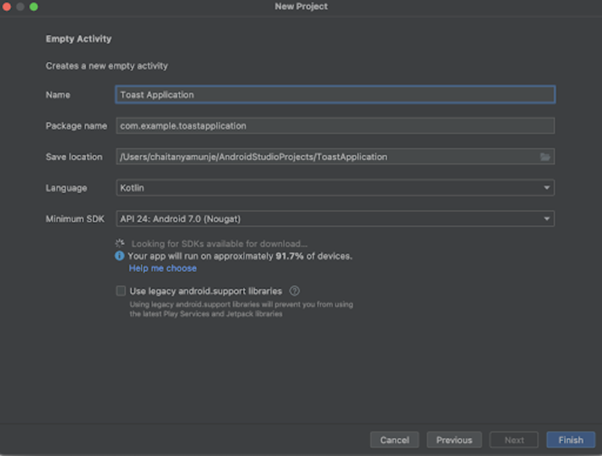Click the question mark help icon
This screenshot has height=457, width=602.
click(295, 291)
